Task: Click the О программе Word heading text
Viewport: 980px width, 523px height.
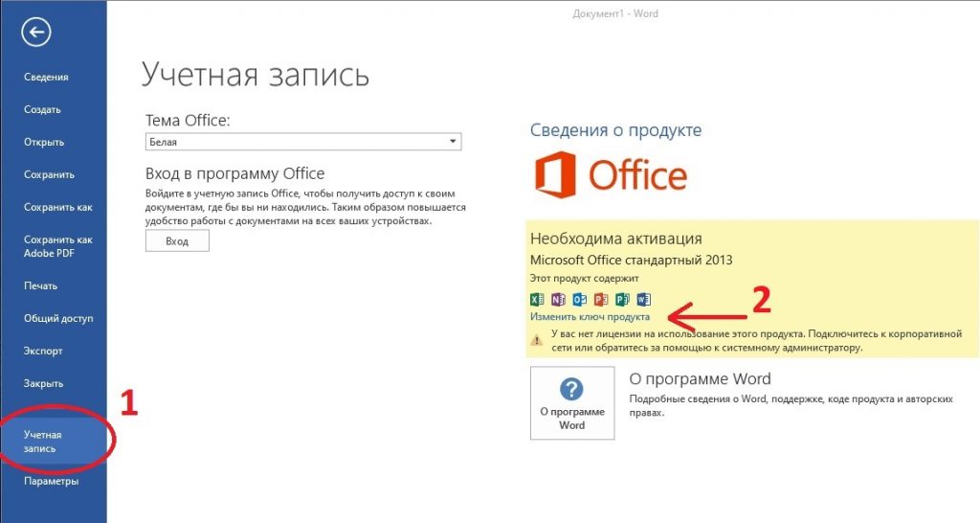Action: click(700, 378)
